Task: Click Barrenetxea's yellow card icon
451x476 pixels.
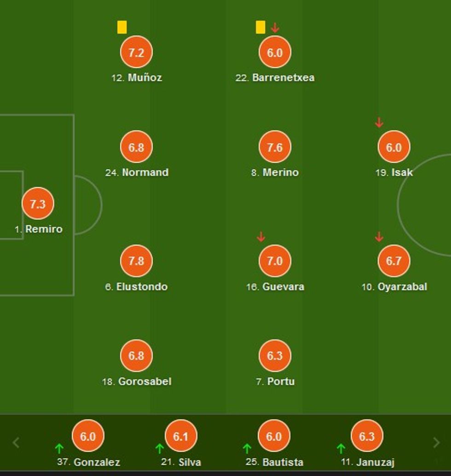Action: point(260,27)
